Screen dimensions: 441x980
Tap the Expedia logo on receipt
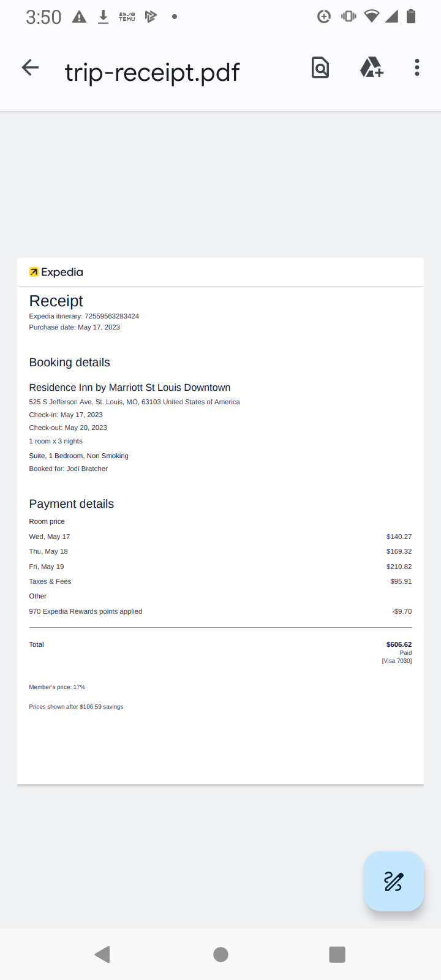(56, 272)
